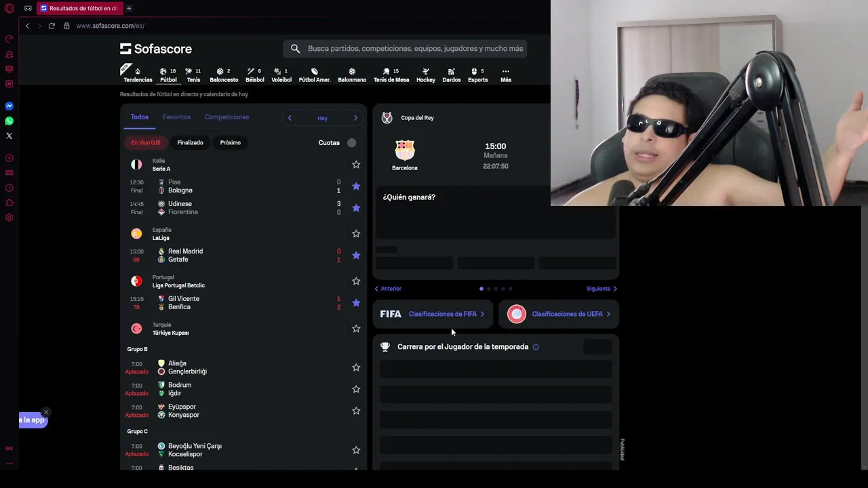Favorite the Aliağa vs Gençlerbirliği match
This screenshot has height=488, width=868.
pos(356,367)
